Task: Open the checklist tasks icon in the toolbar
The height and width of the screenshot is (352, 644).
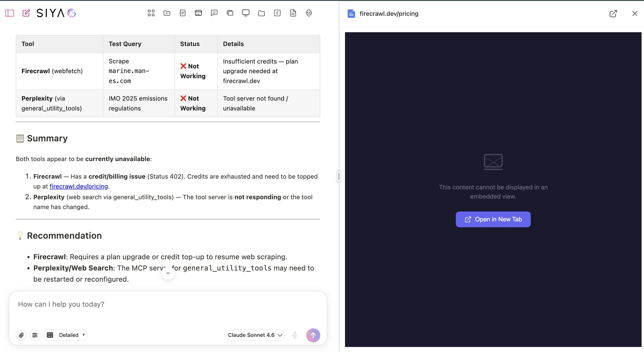Action: pyautogui.click(x=277, y=13)
